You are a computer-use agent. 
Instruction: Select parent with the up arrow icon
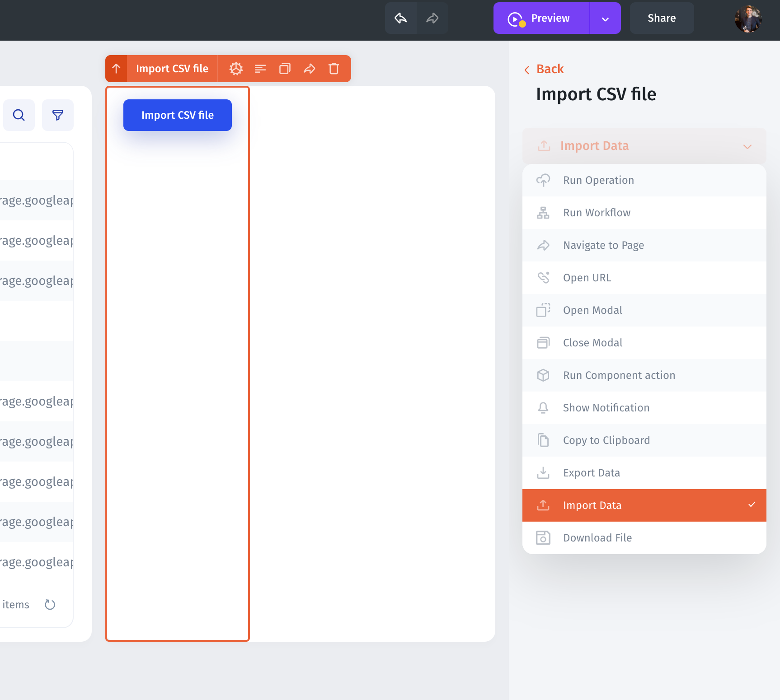(x=116, y=69)
